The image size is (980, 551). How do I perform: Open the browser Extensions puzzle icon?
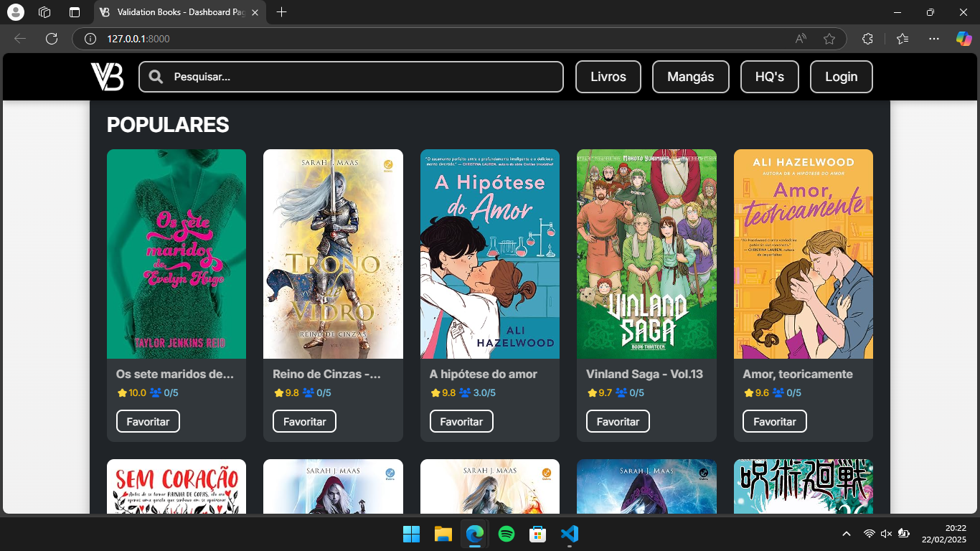coord(867,39)
